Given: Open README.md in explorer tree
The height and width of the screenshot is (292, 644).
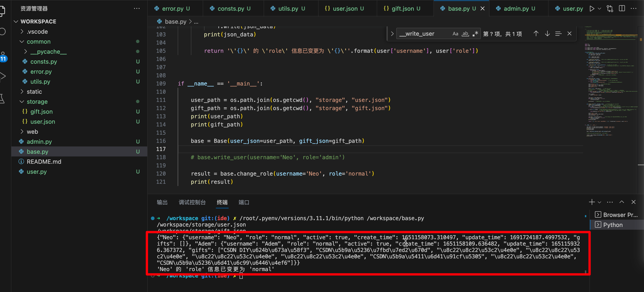Looking at the screenshot, I should [80, 162].
